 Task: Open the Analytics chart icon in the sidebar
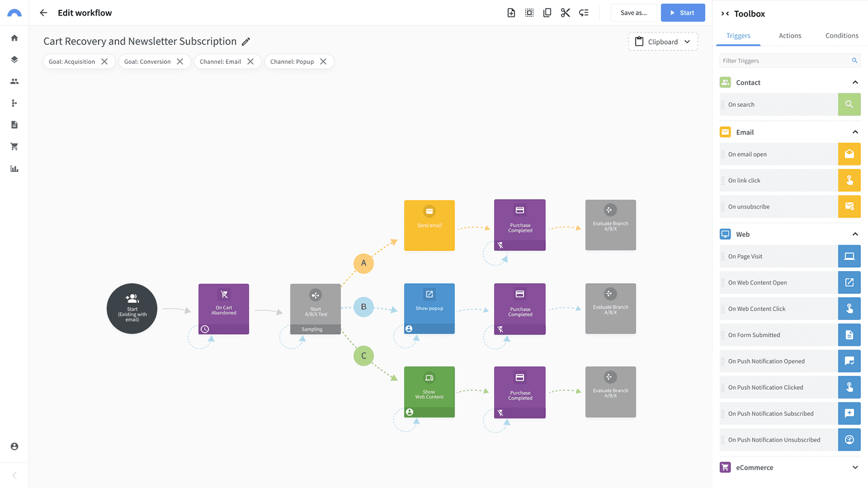click(x=14, y=168)
